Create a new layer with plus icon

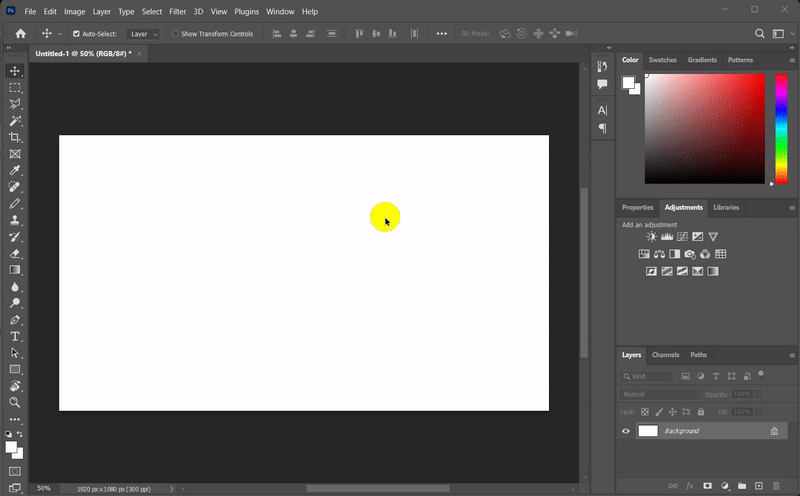[758, 486]
